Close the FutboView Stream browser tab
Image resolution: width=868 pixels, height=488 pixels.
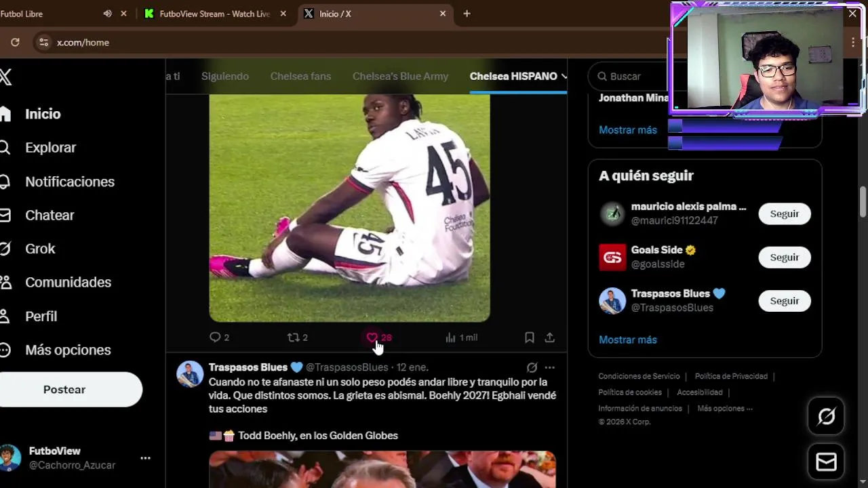(283, 14)
